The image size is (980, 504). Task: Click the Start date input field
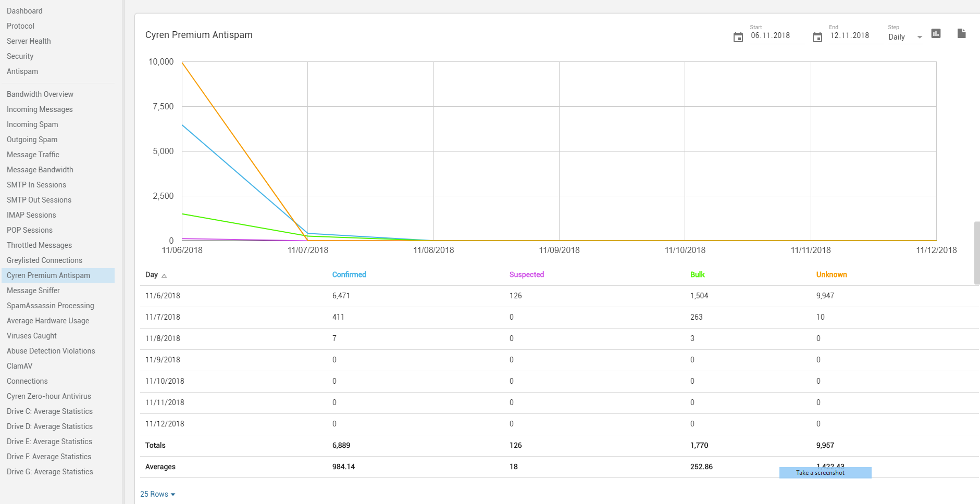[776, 36]
